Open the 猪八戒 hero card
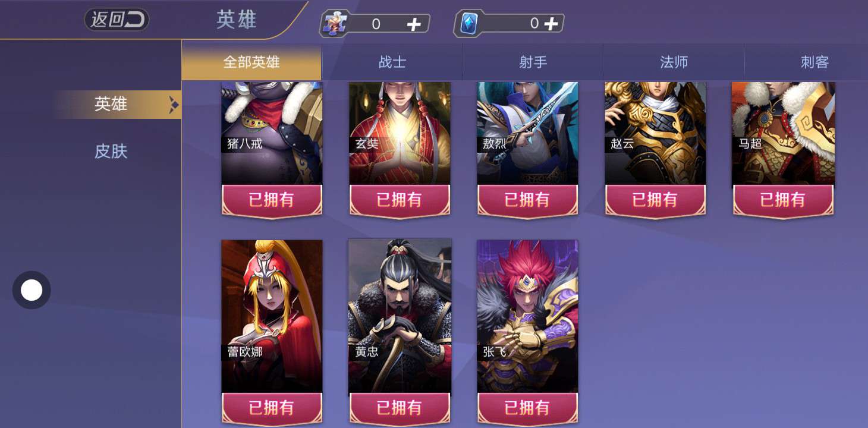 point(272,133)
